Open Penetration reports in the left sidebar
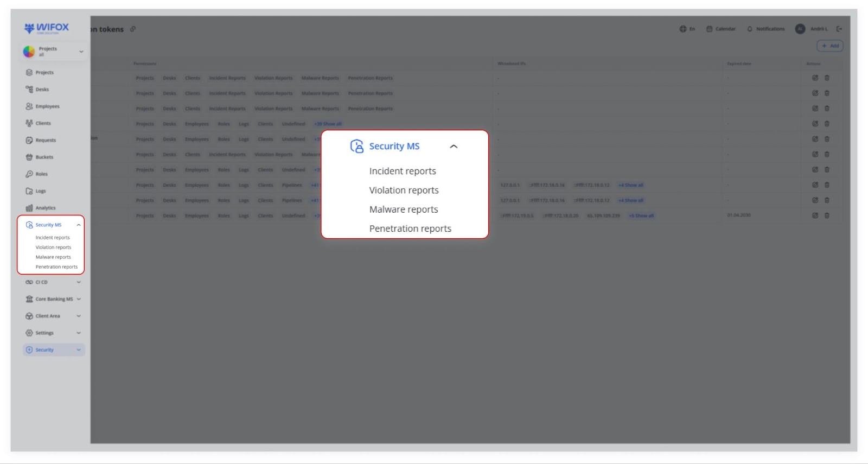 click(x=56, y=267)
